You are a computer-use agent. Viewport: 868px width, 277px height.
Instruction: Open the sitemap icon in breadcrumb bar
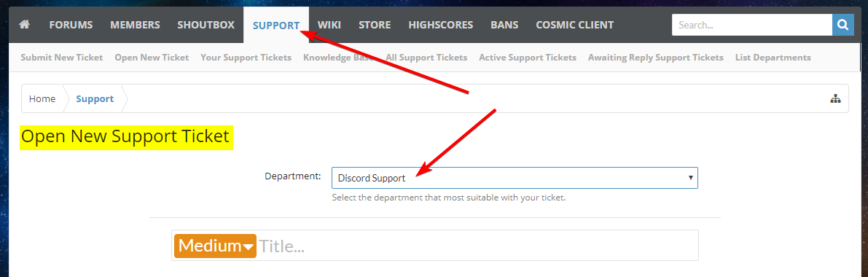[835, 99]
